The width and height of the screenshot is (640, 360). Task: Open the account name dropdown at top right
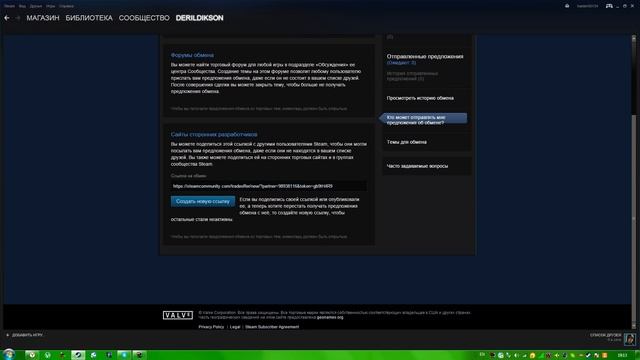[x=587, y=6]
